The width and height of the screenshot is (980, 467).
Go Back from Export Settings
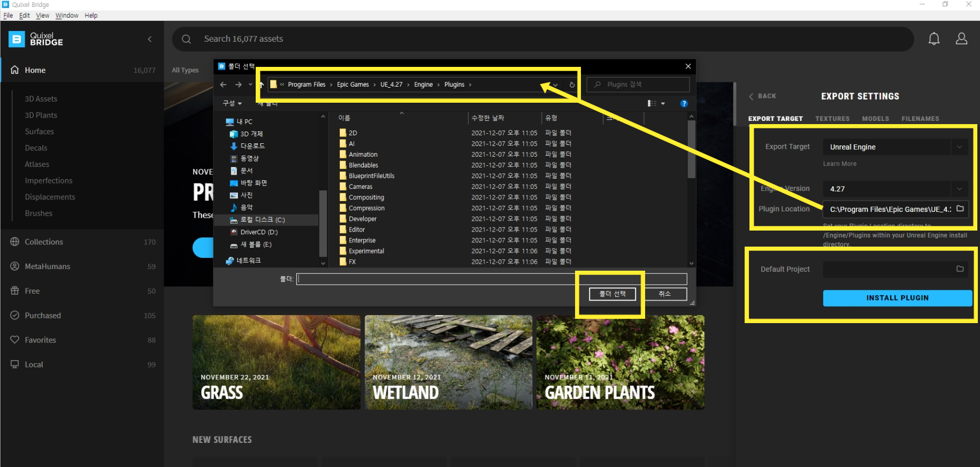(763, 96)
